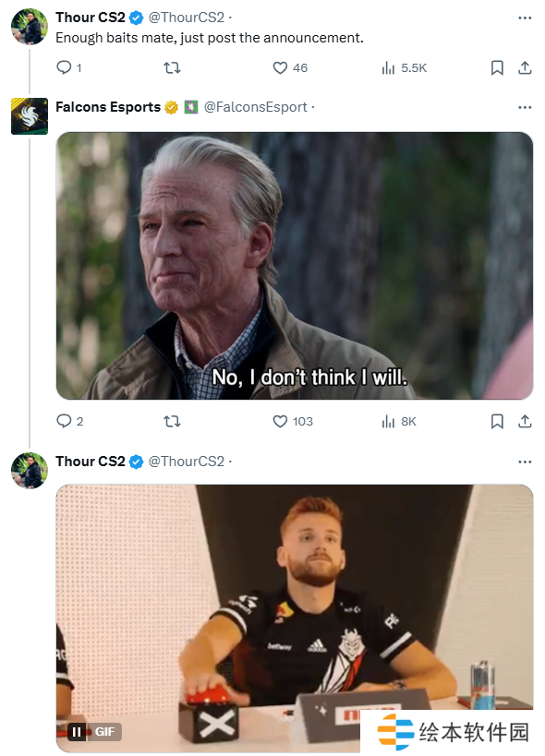545x756 pixels.
Task: View analytics showing 8K views
Action: (399, 422)
